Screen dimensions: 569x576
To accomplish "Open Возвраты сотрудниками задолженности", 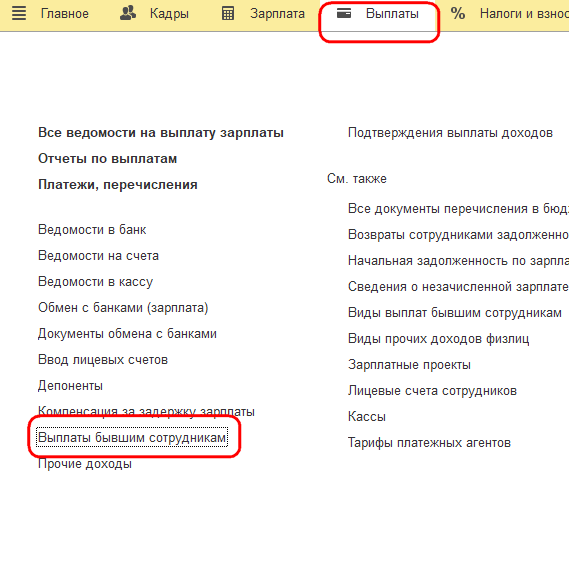I will (x=458, y=235).
